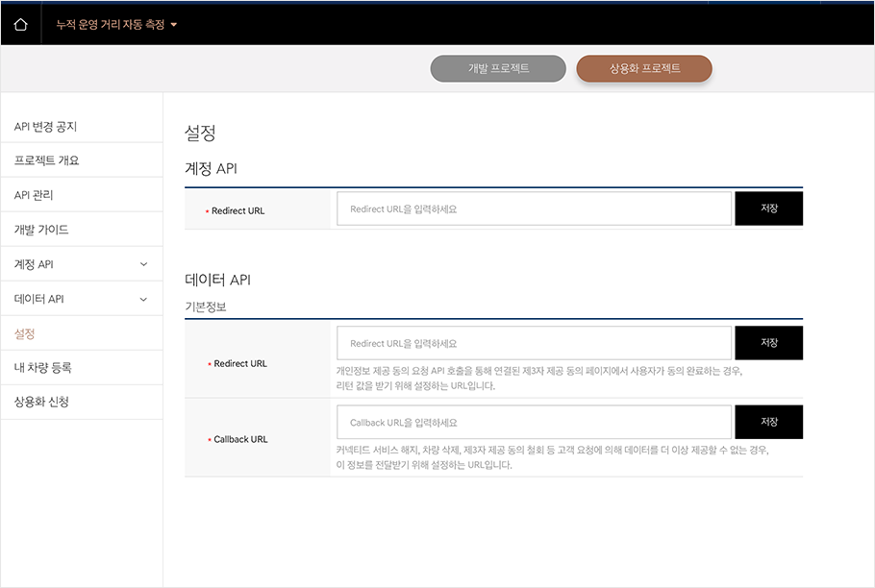The image size is (875, 588).
Task: Open the API 관리 section
Action: [x=36, y=194]
